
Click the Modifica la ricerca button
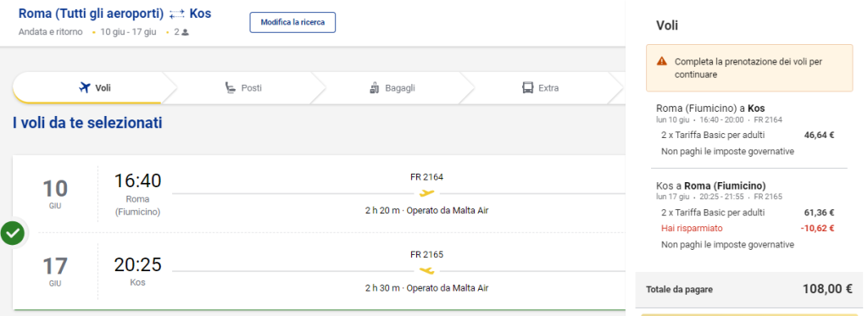pos(292,23)
